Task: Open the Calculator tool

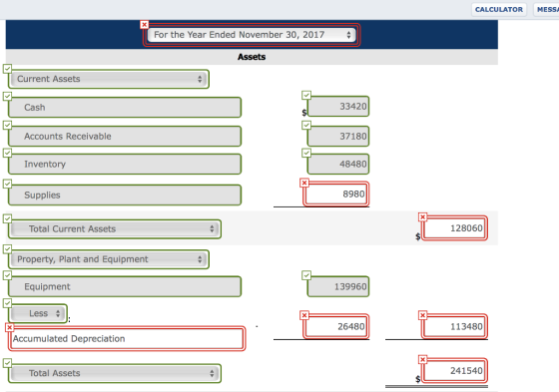Action: pyautogui.click(x=499, y=10)
